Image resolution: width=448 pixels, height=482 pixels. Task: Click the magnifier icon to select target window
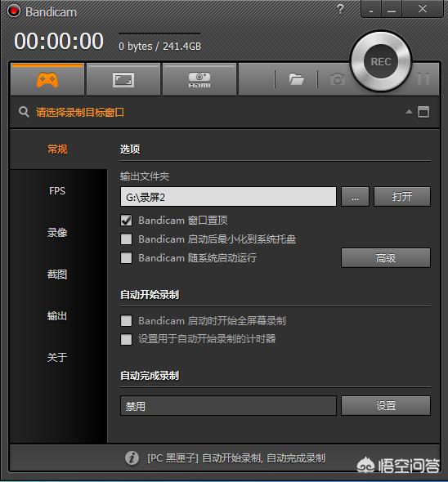tap(24, 112)
